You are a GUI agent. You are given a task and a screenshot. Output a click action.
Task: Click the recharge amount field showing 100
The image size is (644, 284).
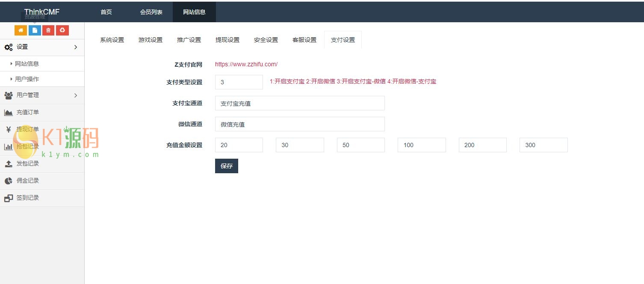pyautogui.click(x=422, y=145)
